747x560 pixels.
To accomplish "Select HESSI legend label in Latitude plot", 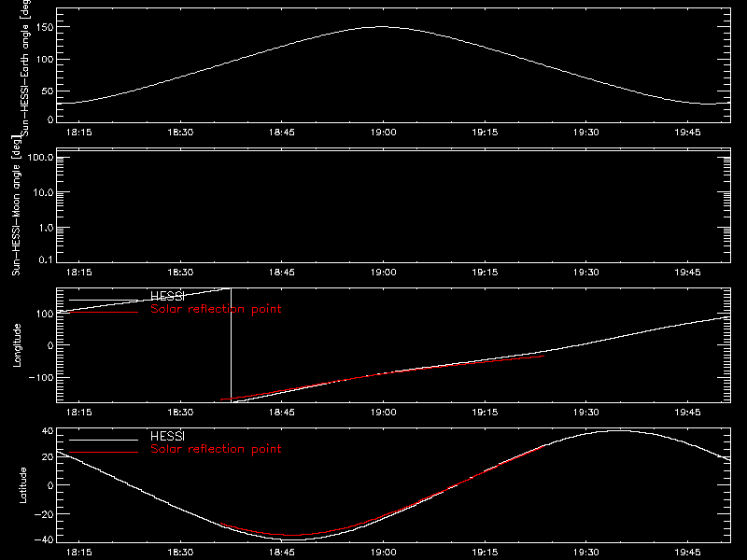I will pos(167,436).
